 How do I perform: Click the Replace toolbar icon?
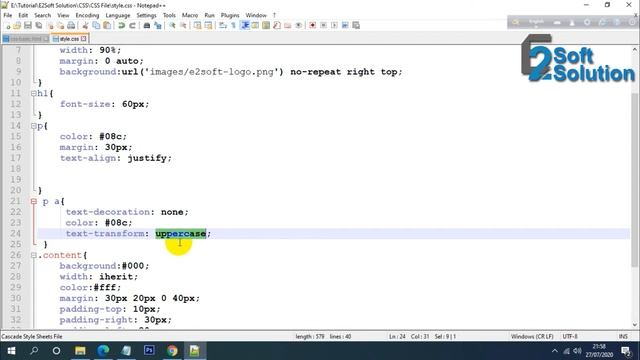(158, 25)
